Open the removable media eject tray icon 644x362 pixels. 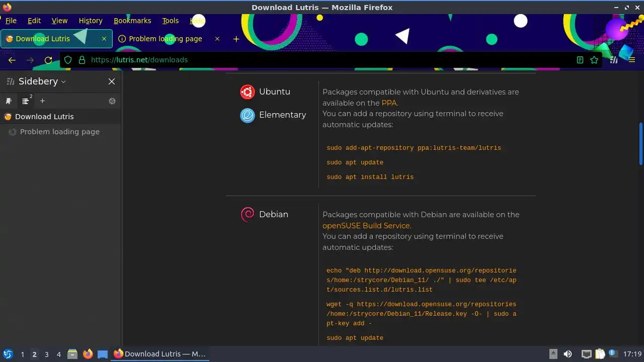[553, 354]
